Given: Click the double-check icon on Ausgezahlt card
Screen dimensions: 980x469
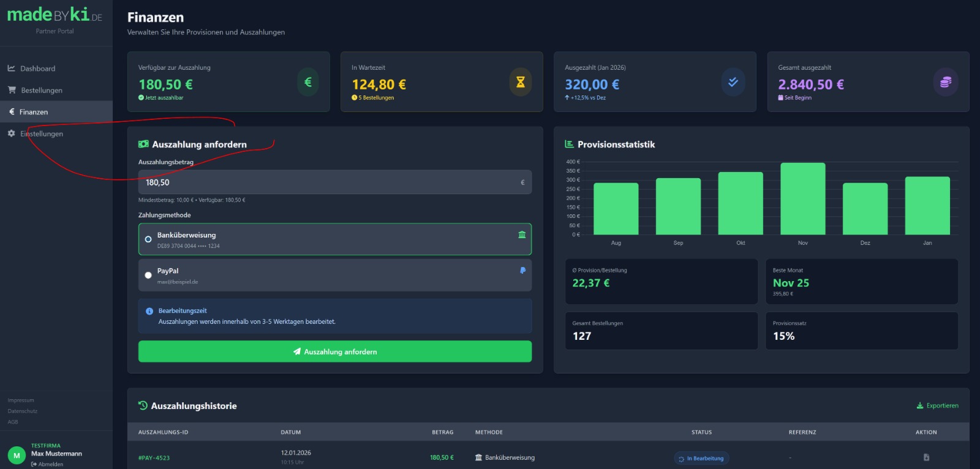Looking at the screenshot, I should coord(733,82).
